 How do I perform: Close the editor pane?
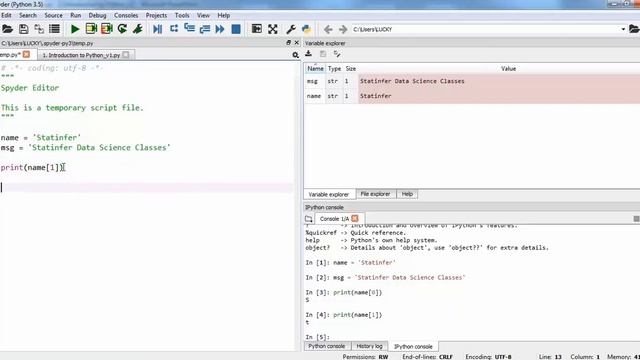(x=297, y=42)
